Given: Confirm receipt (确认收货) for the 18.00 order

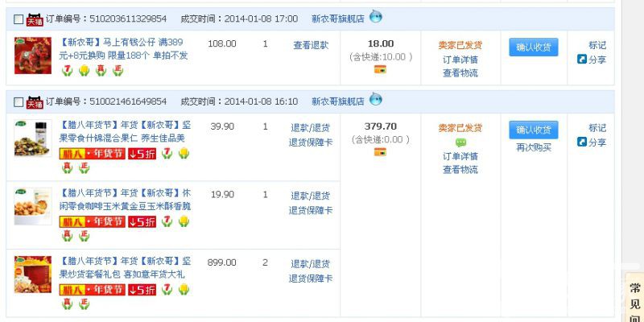Looking at the screenshot, I should pos(533,47).
